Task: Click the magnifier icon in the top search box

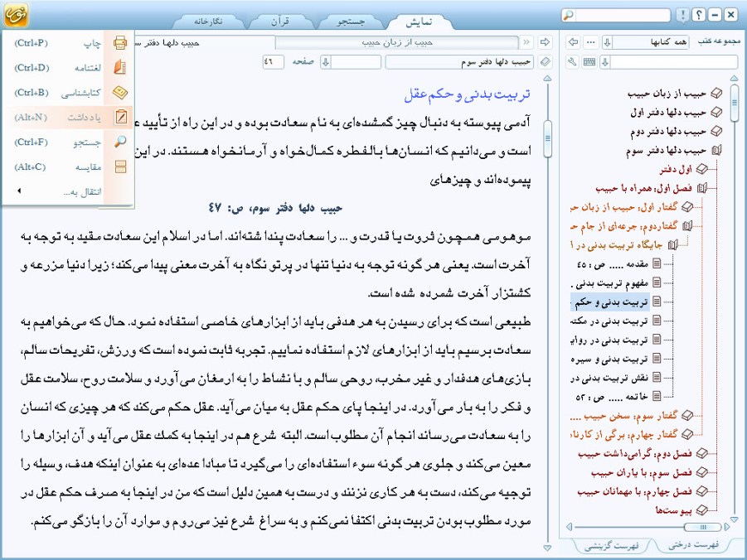Action: click(x=569, y=15)
